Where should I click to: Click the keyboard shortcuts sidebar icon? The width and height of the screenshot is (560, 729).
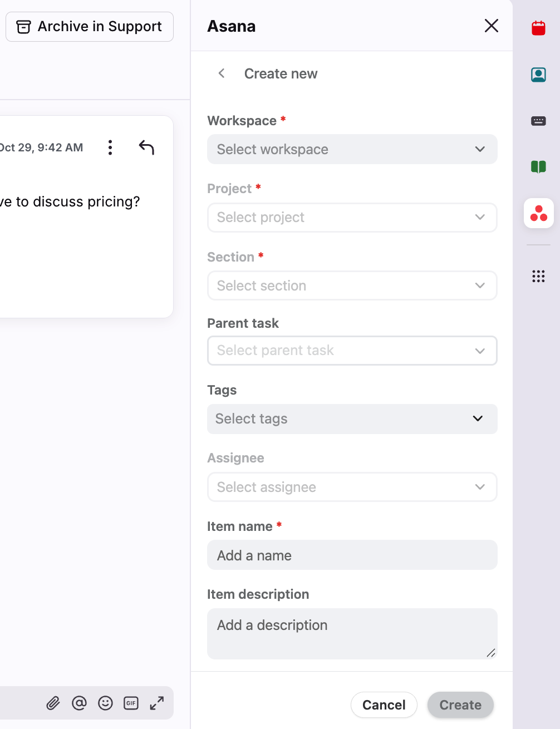[x=538, y=121]
